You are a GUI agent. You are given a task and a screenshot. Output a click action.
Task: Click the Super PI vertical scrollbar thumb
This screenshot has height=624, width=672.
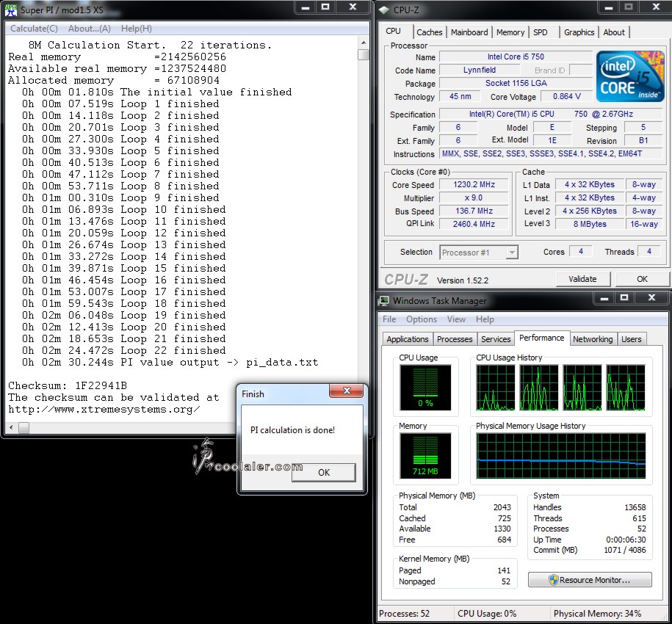tap(364, 54)
